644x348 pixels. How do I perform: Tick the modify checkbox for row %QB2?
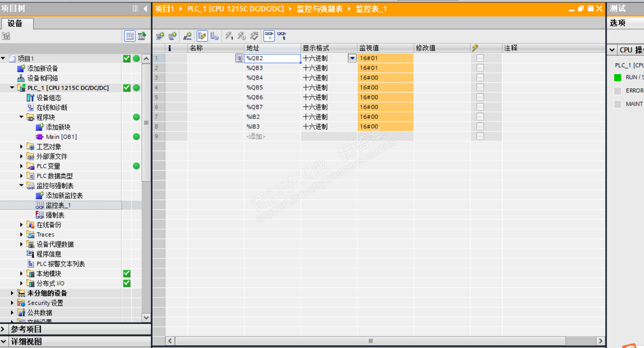tap(480, 58)
